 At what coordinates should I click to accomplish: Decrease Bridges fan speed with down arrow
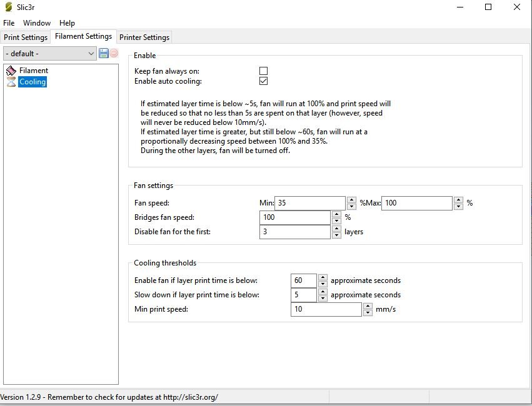[x=336, y=221]
